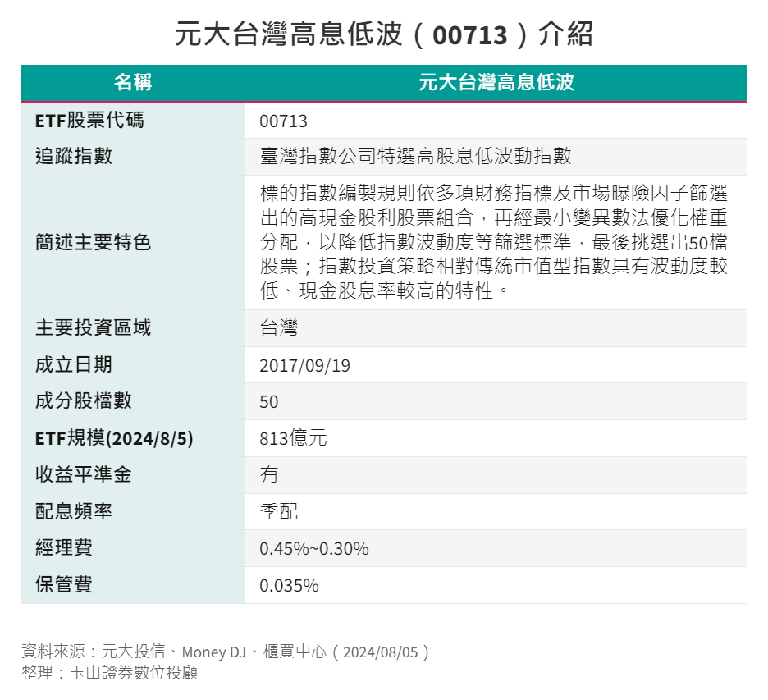Click the value 00713 in the table
This screenshot has height=700, width=768.
pos(283,121)
